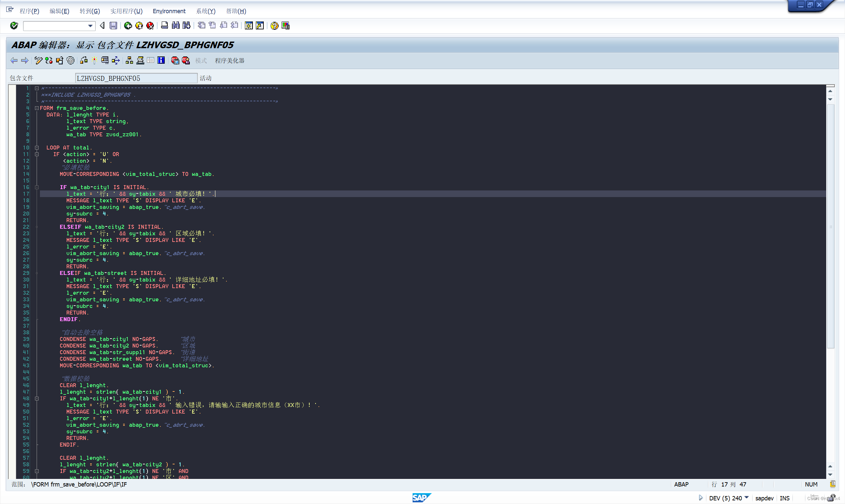Click the Display Navigation Window icon
This screenshot has height=504, width=845.
coord(140,60)
